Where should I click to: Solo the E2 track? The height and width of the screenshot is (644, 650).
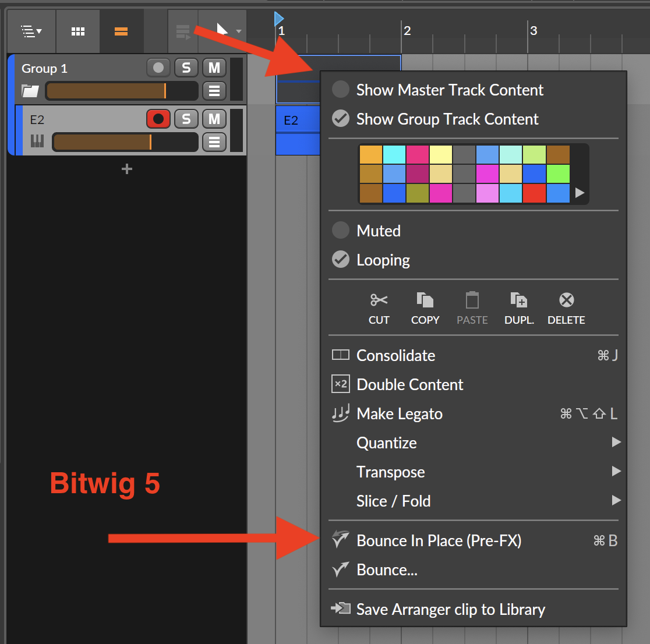(186, 119)
